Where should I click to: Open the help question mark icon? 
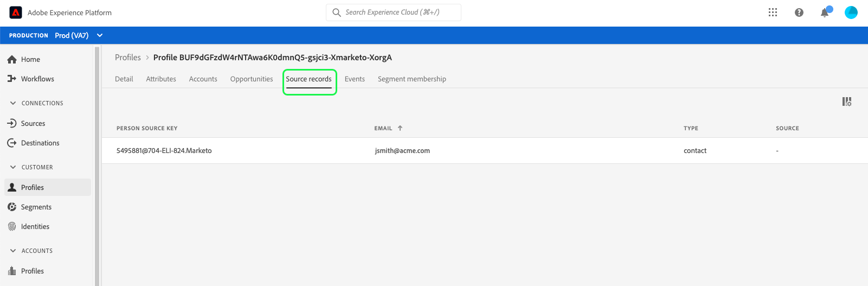tap(799, 12)
